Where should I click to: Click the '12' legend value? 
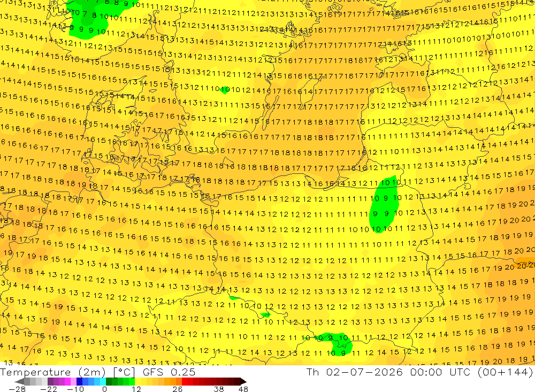136,389
